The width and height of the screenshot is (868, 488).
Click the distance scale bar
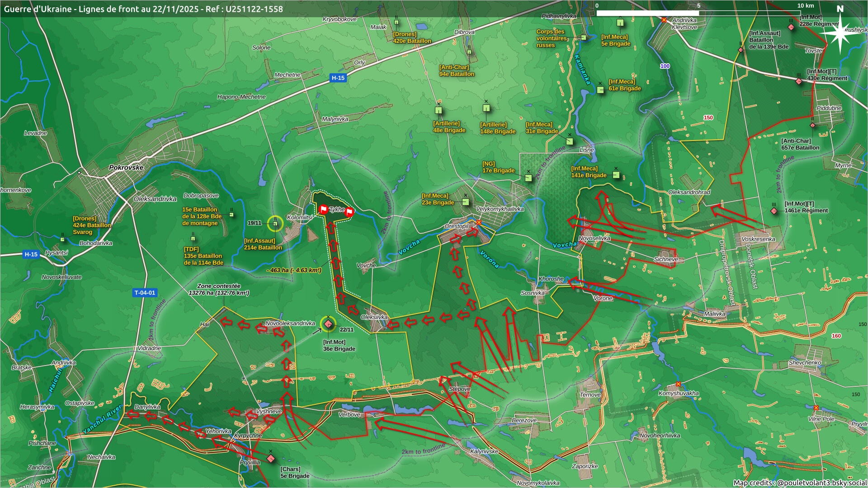[698, 13]
